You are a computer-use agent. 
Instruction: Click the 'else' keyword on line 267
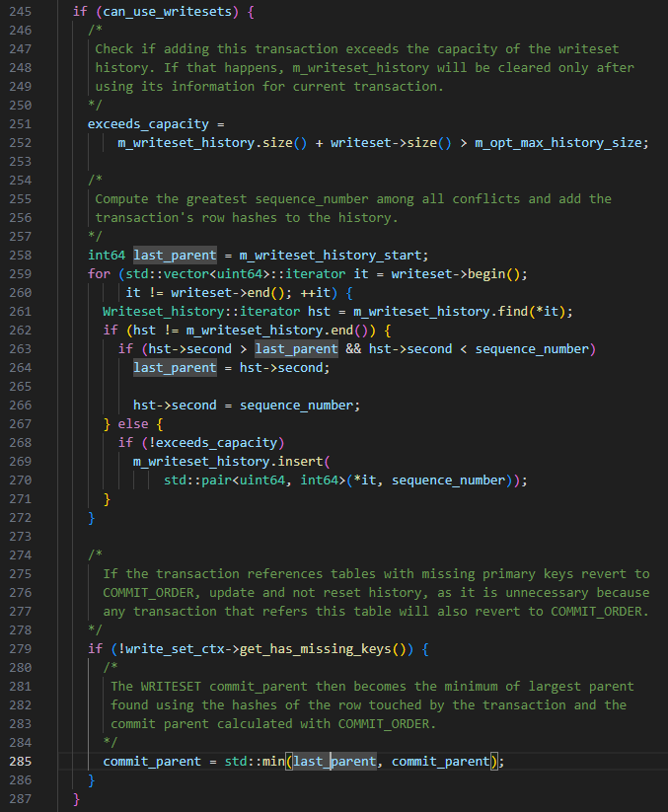pyautogui.click(x=133, y=424)
